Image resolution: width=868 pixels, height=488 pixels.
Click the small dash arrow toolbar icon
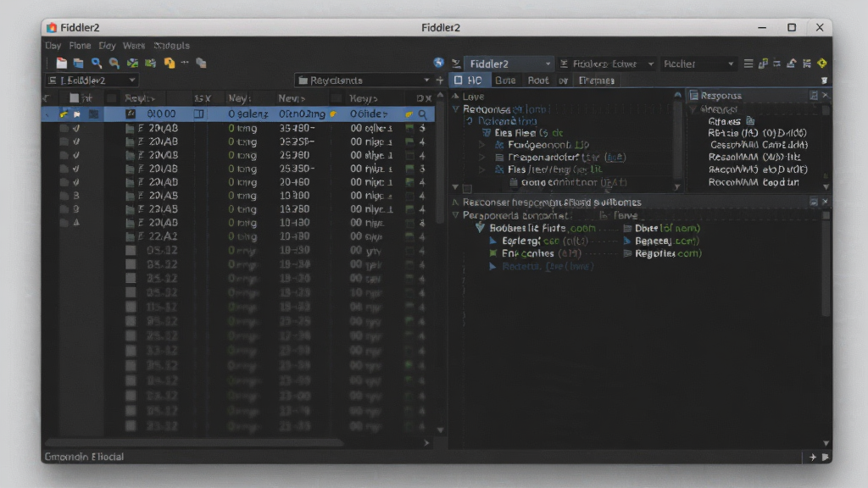click(x=185, y=63)
